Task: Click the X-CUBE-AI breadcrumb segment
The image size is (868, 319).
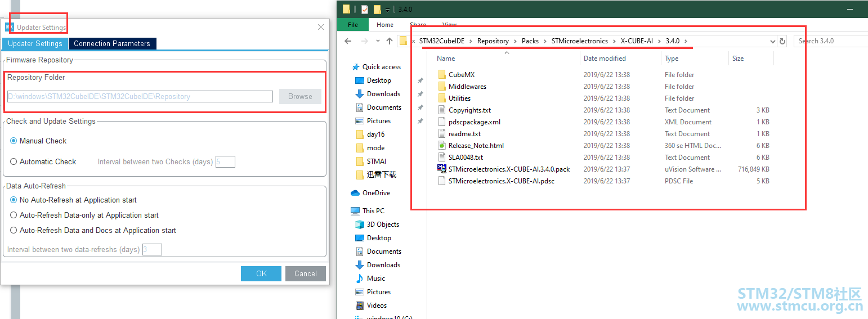Action: point(637,41)
